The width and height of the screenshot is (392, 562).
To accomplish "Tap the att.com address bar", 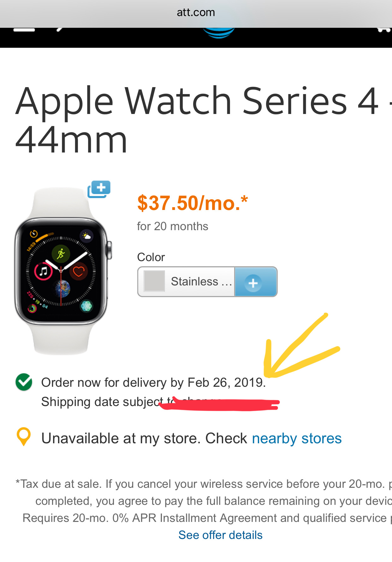I will coord(196,13).
